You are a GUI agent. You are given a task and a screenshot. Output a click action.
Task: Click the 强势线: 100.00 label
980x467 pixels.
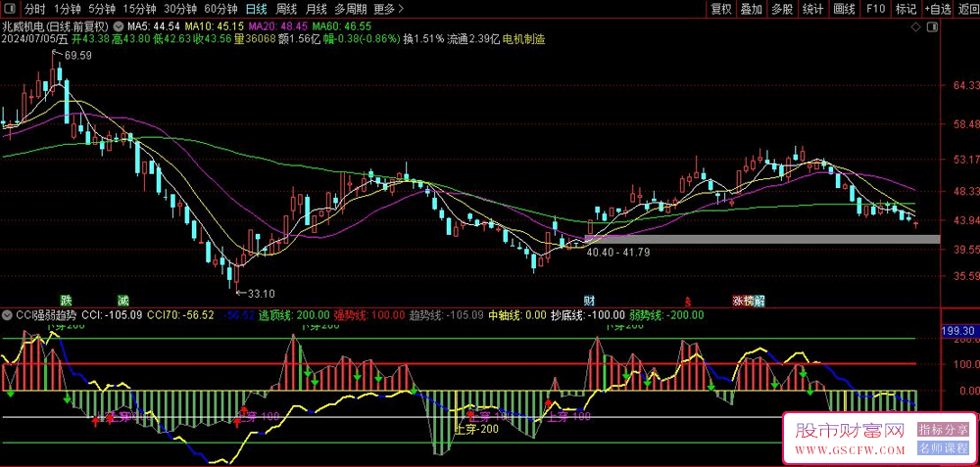[x=371, y=314]
